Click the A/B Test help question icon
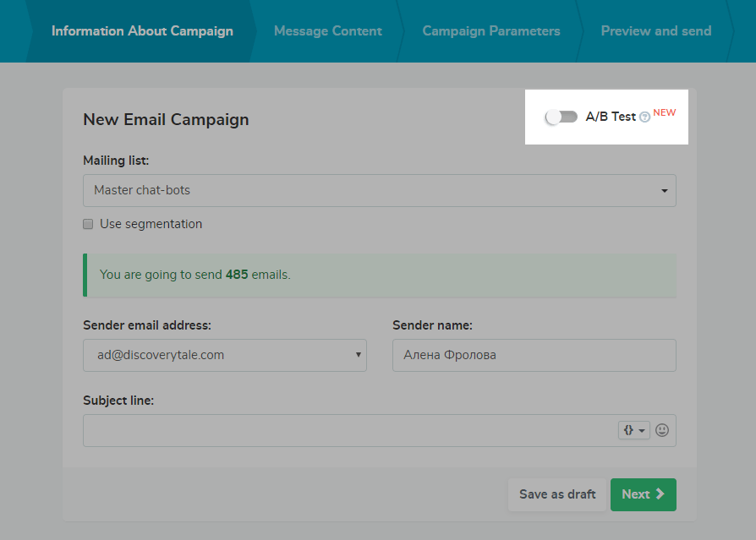Image resolution: width=756 pixels, height=540 pixels. click(644, 117)
